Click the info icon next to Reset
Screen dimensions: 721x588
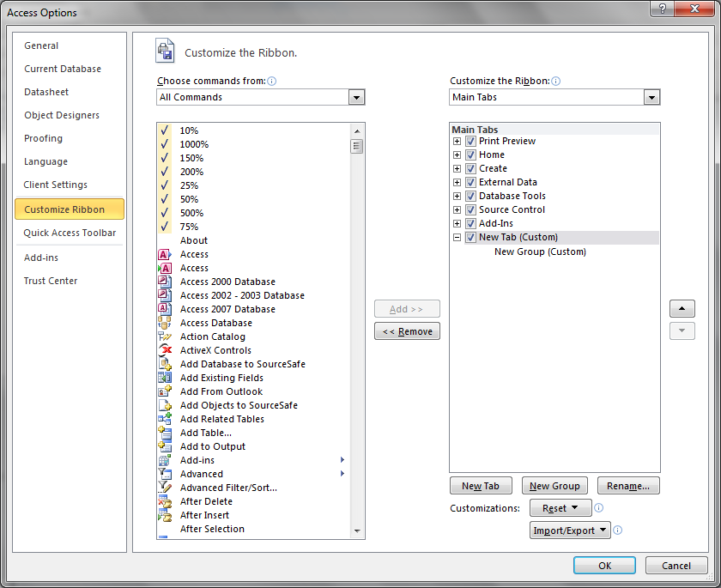599,508
